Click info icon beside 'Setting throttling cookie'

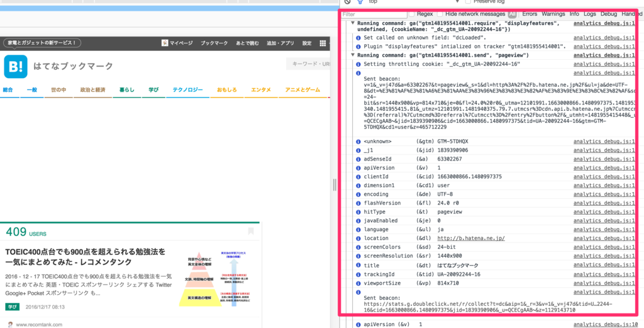358,64
